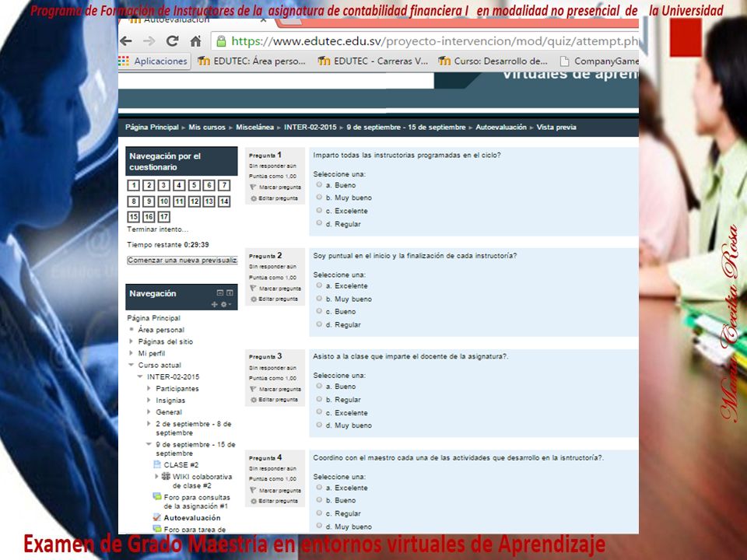Open the browser home icon
Screen dimensions: 747x560
(195, 41)
